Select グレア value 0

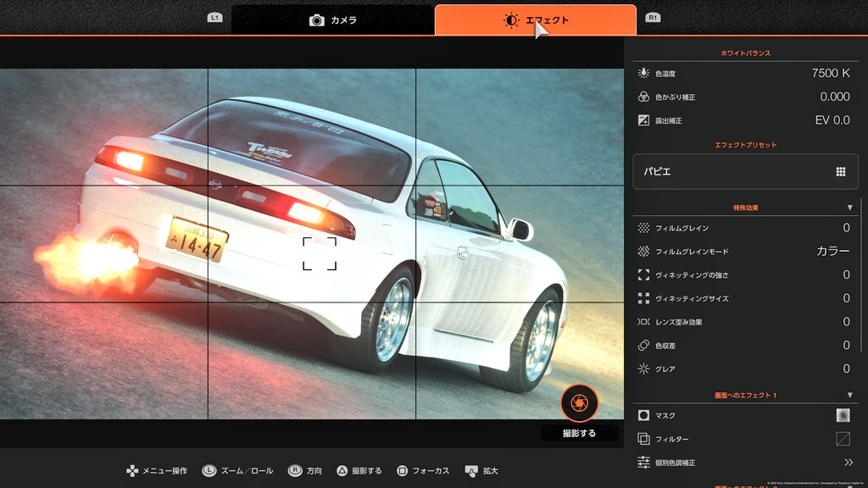846,369
